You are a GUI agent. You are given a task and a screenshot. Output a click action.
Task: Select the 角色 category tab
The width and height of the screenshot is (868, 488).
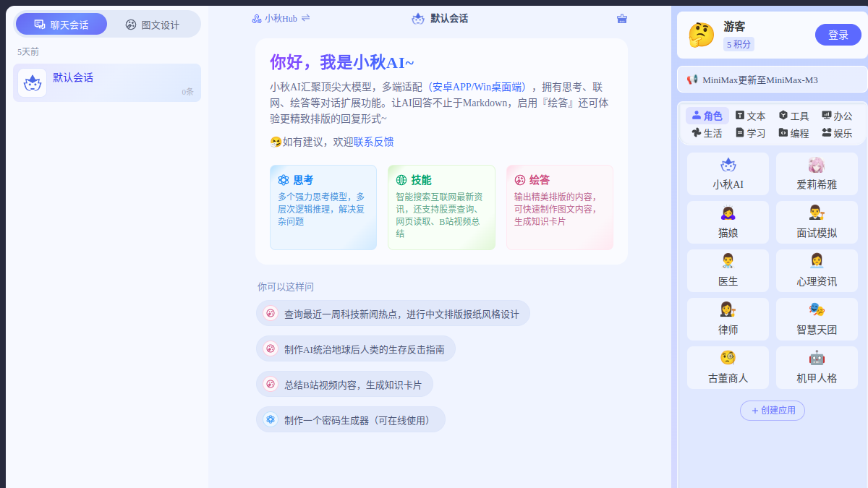pos(707,116)
